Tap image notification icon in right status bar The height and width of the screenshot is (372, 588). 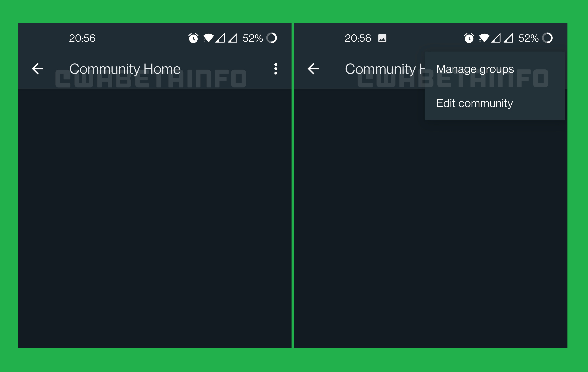(382, 38)
